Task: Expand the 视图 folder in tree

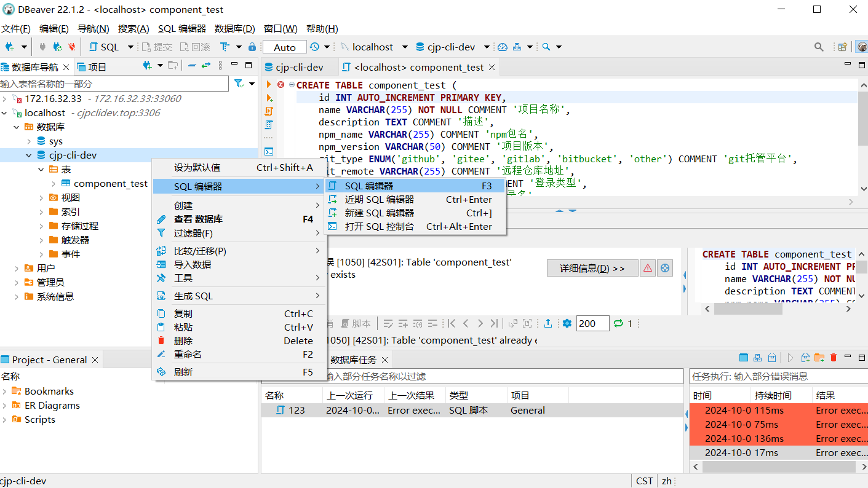Action: click(x=41, y=198)
